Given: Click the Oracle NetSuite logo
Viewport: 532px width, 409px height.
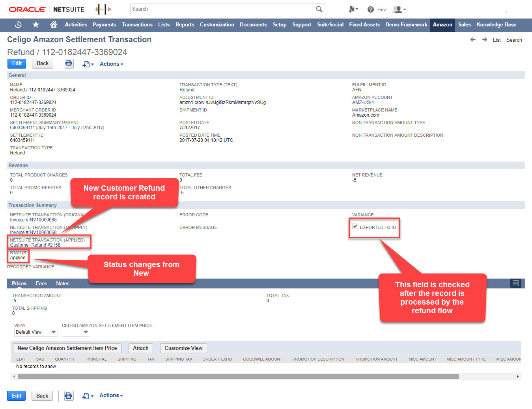Looking at the screenshot, I should [47, 9].
